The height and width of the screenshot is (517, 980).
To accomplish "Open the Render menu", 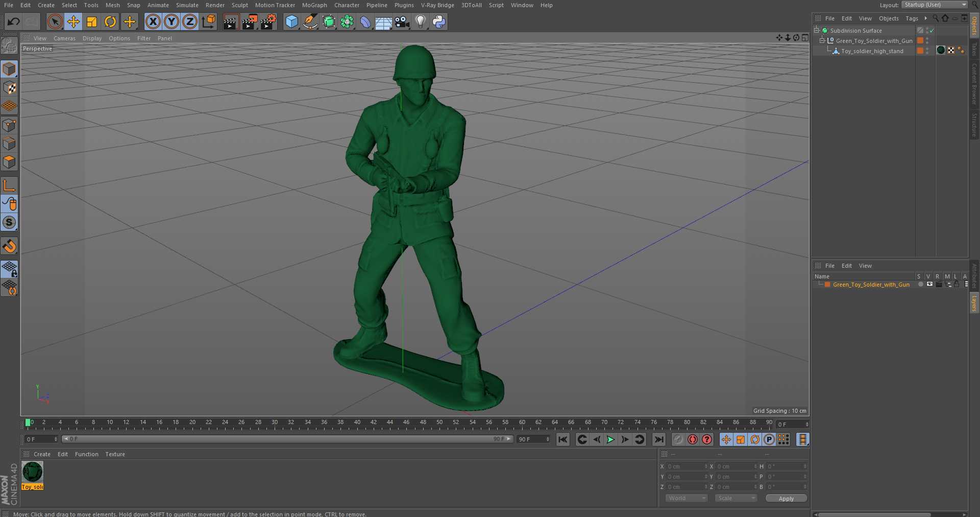I will pyautogui.click(x=215, y=5).
